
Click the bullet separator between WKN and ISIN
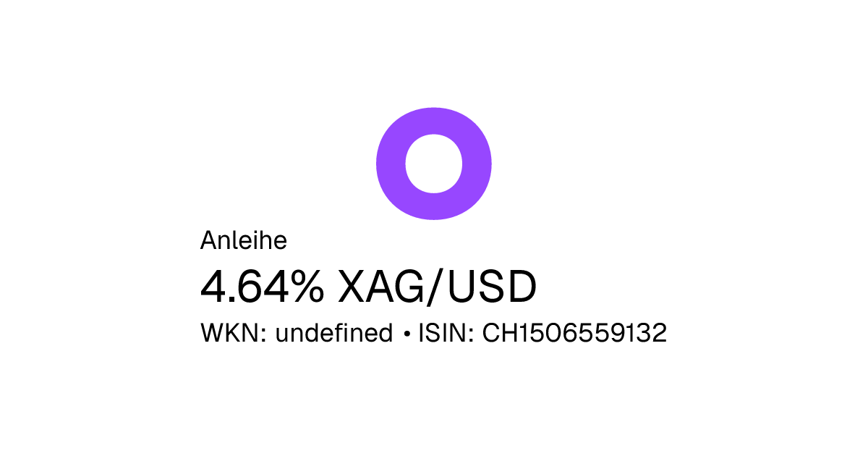407,334
